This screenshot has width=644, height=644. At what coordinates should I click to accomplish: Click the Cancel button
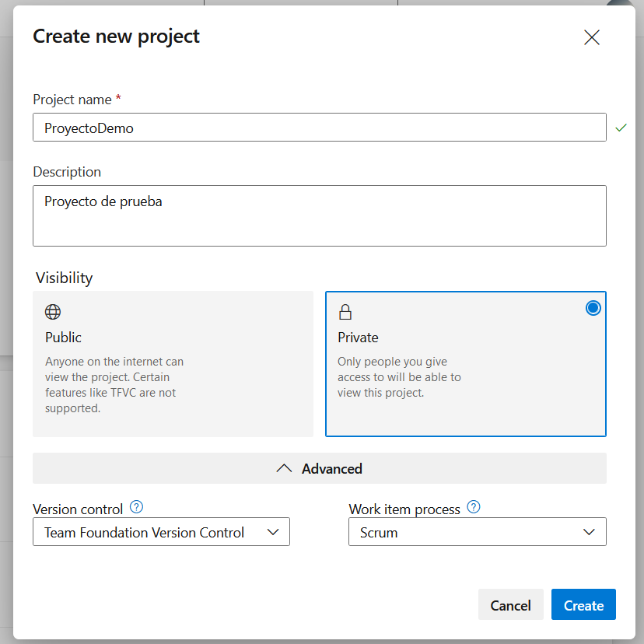pos(510,605)
